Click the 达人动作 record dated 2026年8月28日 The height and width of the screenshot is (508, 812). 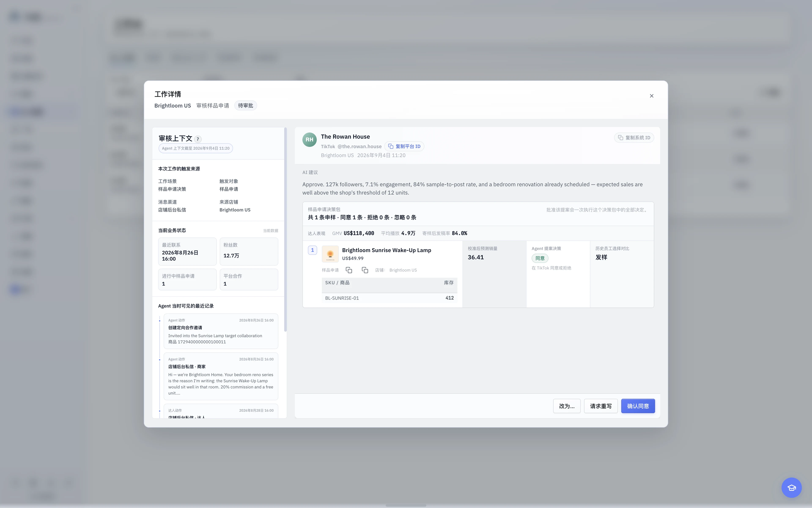click(221, 411)
